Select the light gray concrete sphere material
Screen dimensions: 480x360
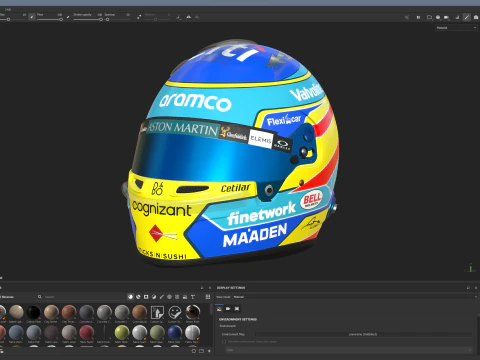click(104, 312)
